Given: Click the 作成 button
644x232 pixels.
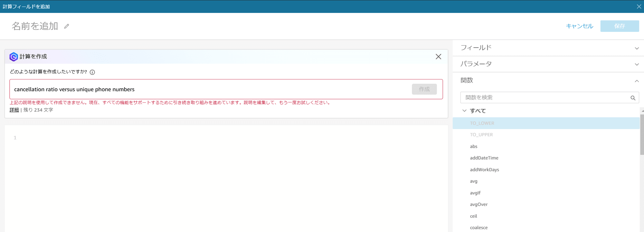Looking at the screenshot, I should coord(424,89).
